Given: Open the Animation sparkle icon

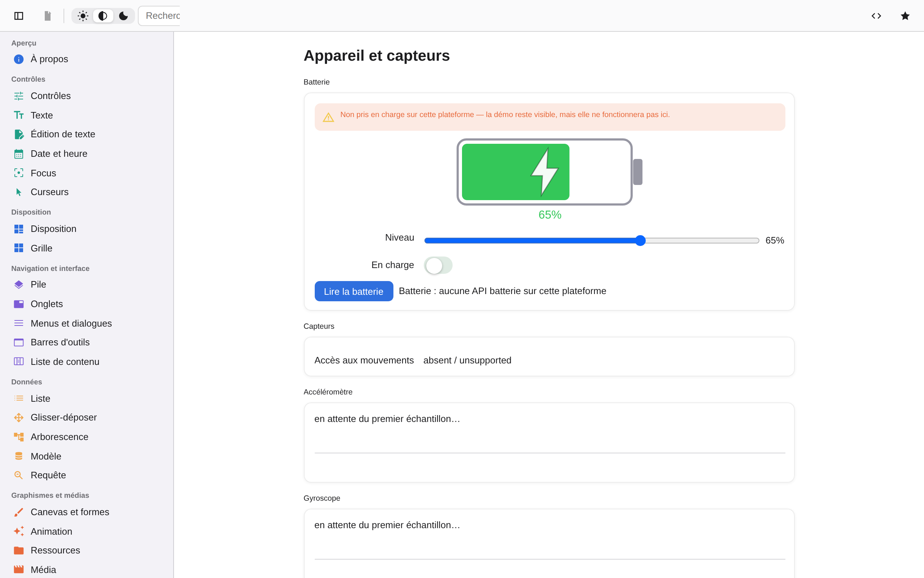Looking at the screenshot, I should coord(19,531).
